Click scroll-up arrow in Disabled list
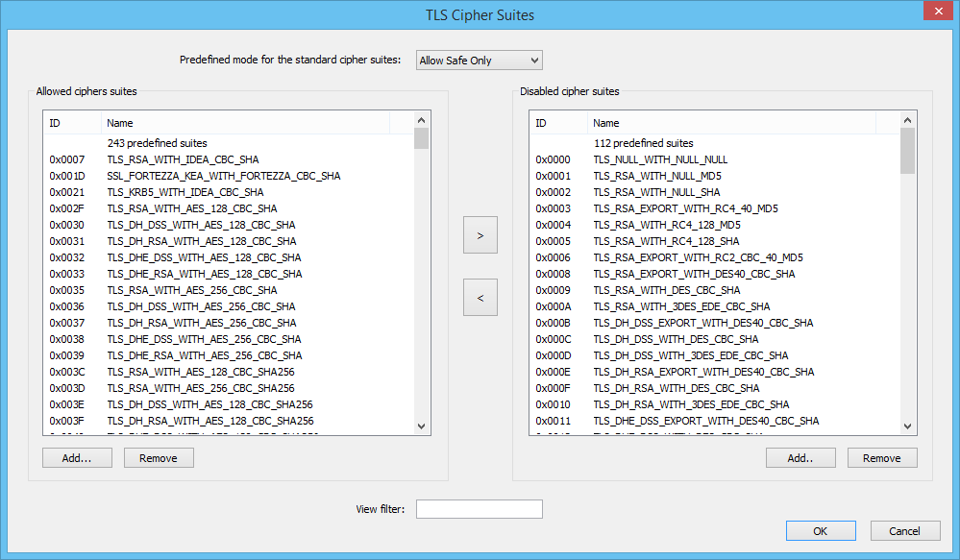This screenshot has height=560, width=960. (x=907, y=120)
